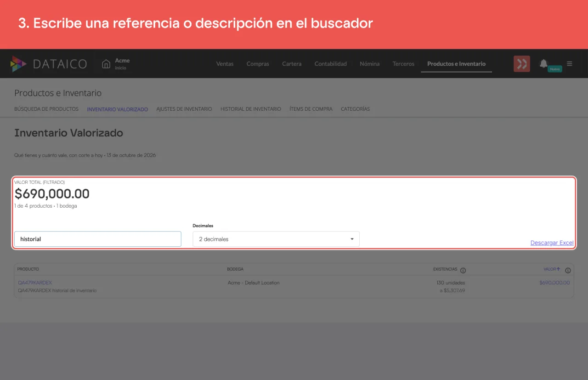Click the large $690,000.00 total value
The image size is (588, 380).
click(x=52, y=194)
